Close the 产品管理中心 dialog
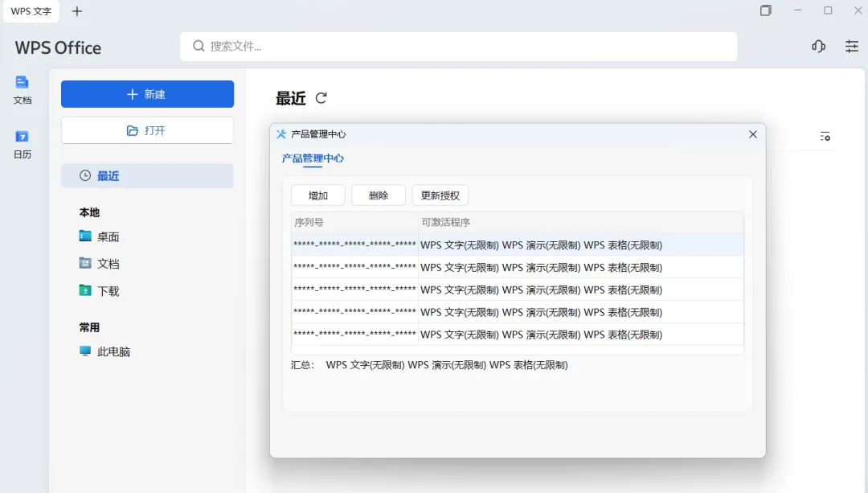Viewport: 868px width, 493px height. (x=753, y=134)
